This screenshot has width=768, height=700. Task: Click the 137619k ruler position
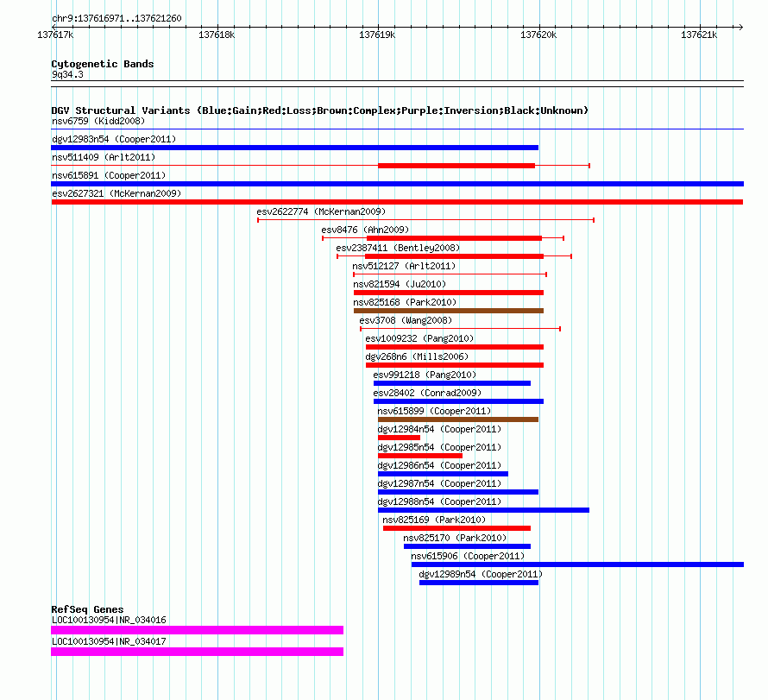[x=377, y=35]
